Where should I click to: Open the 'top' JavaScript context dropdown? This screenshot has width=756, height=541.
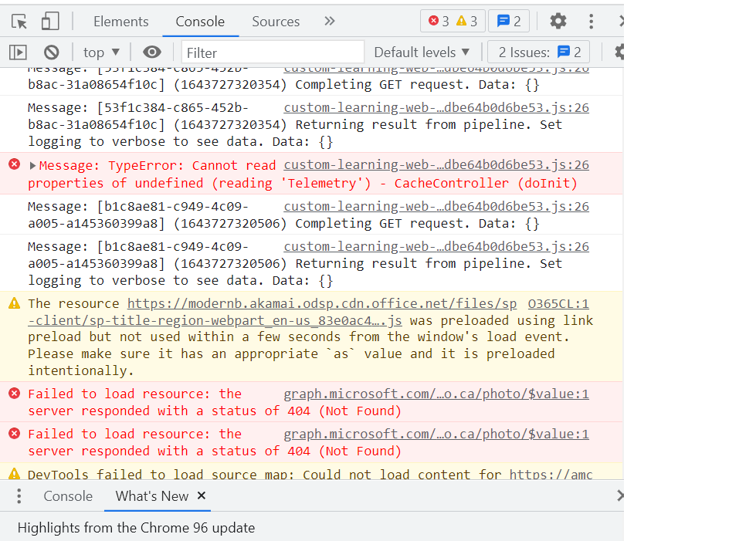coord(101,52)
